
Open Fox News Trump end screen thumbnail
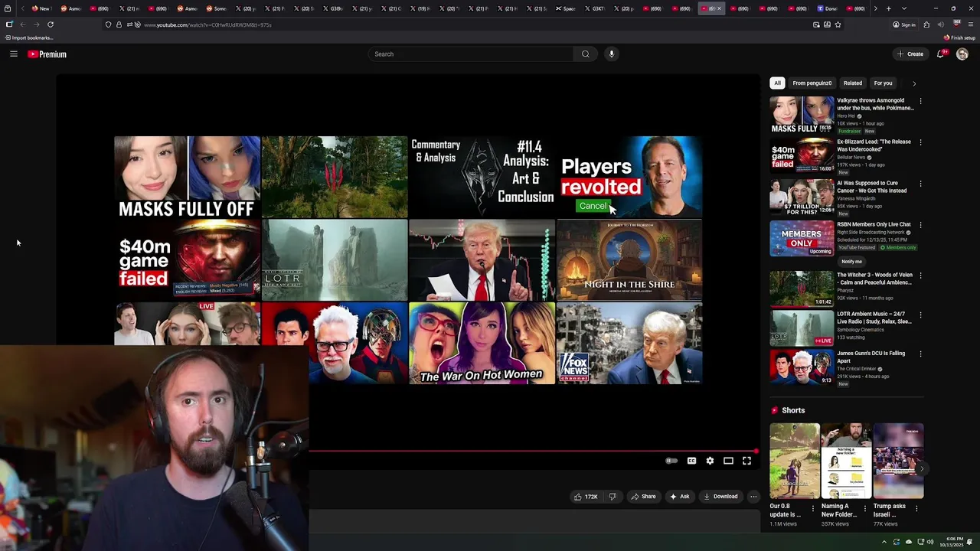tap(629, 343)
